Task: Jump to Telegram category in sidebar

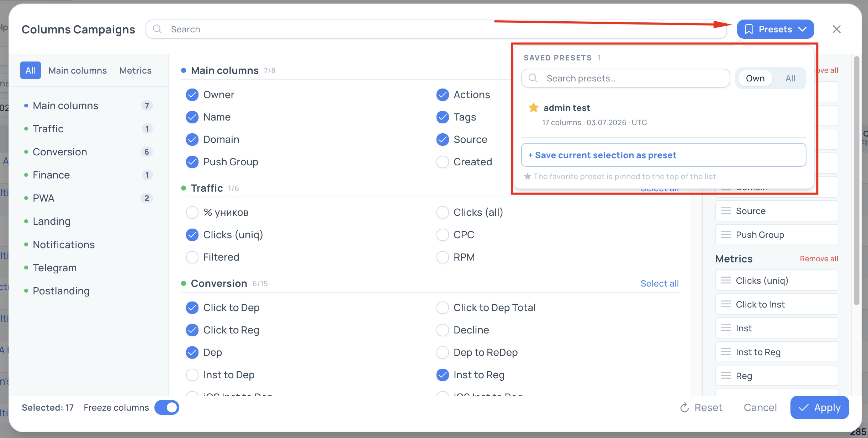Action: (x=88, y=268)
